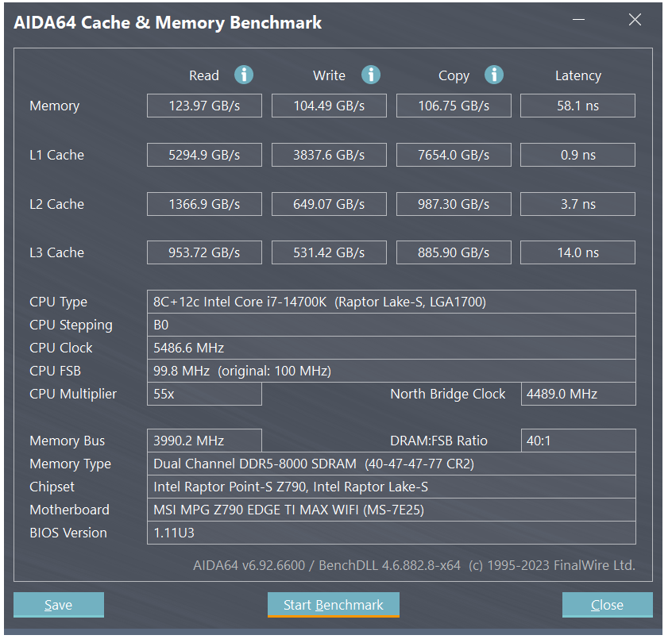This screenshot has width=672, height=639.
Task: Click the BIOS Version label
Action: pos(68,533)
